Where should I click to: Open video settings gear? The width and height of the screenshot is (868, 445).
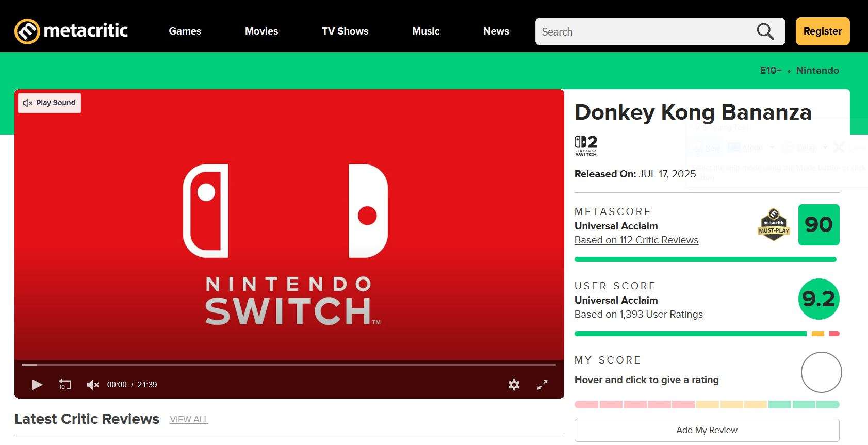tap(514, 385)
